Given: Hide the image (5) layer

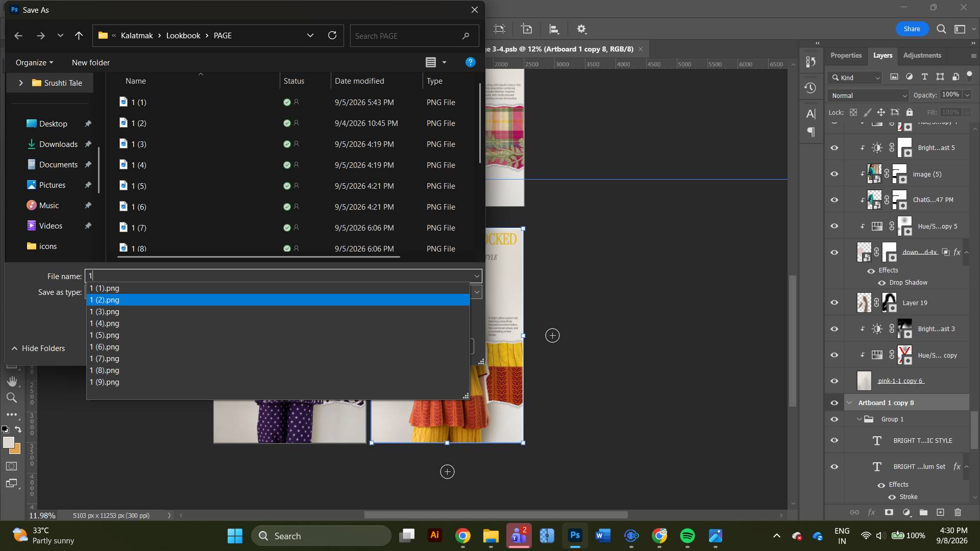Looking at the screenshot, I should [x=834, y=174].
